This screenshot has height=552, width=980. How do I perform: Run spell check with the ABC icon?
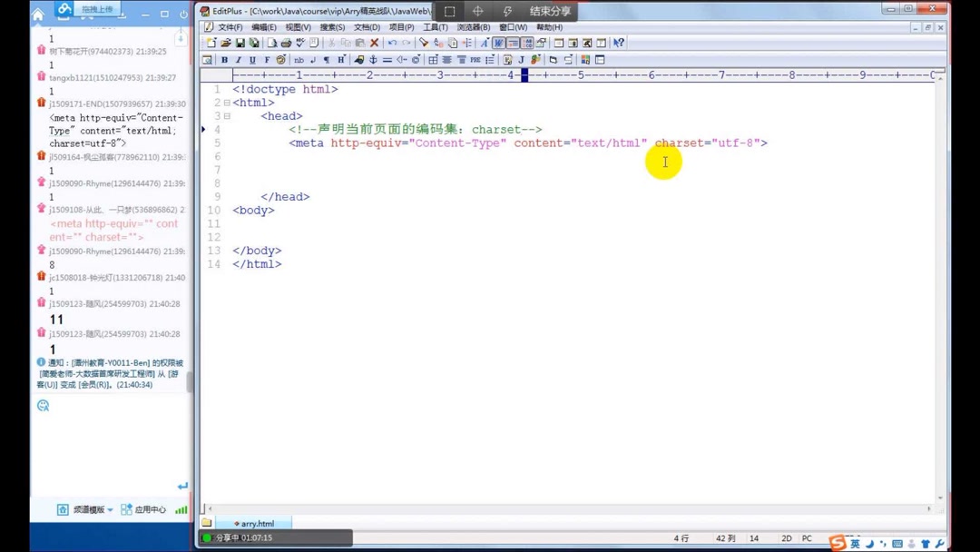pos(300,42)
